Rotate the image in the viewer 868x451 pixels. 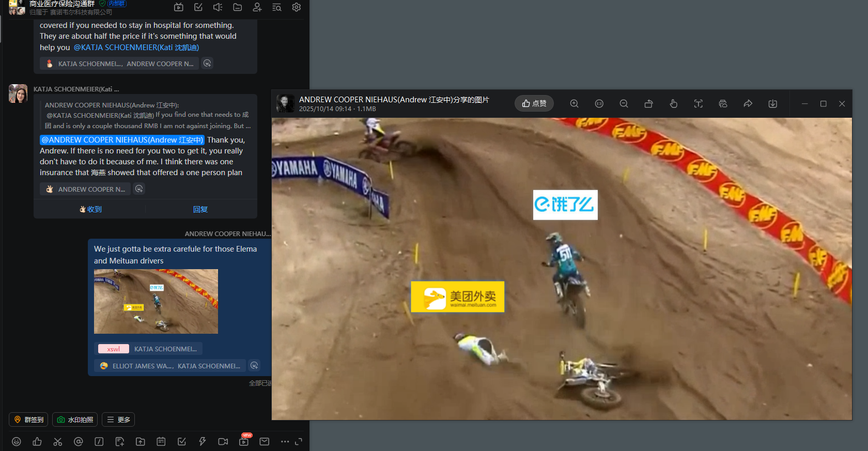coord(648,104)
